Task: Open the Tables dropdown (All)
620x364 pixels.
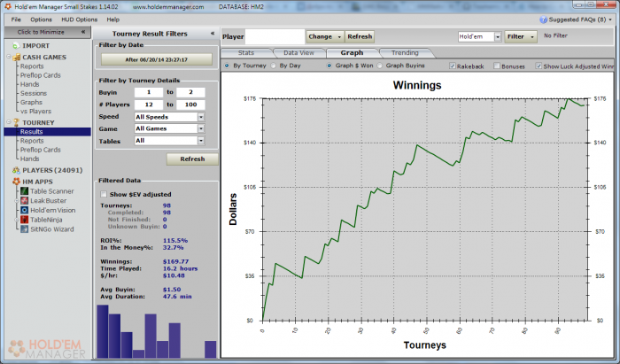Action: pyautogui.click(x=201, y=141)
